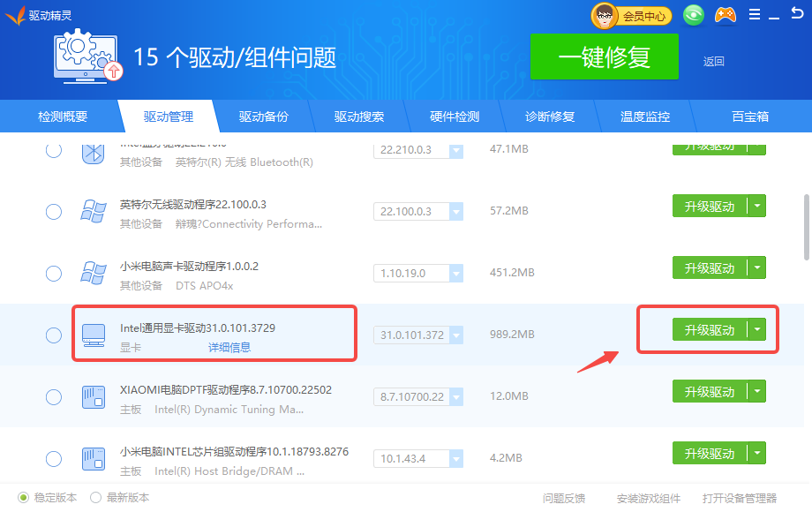Click the XIAOMI电脑DPTF驱动 motherboard icon
This screenshot has width=812, height=512.
click(94, 397)
